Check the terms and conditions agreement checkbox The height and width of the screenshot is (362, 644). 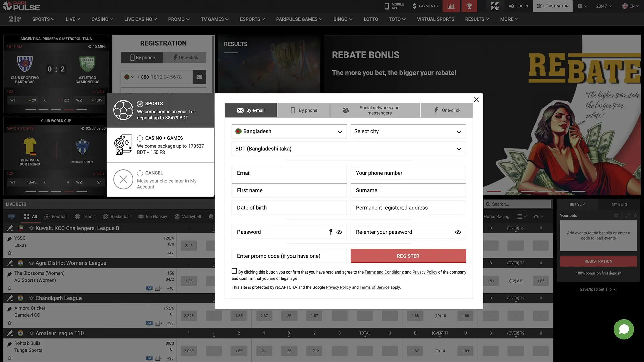coord(234,270)
